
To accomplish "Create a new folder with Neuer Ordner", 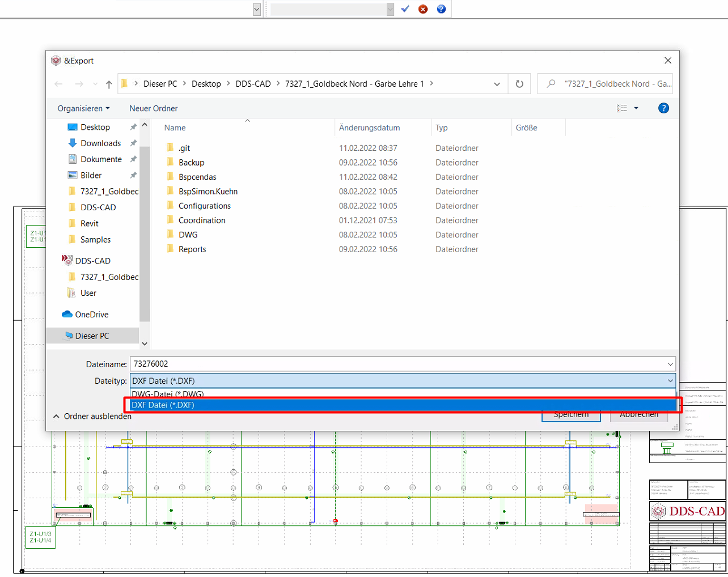I will click(x=153, y=108).
